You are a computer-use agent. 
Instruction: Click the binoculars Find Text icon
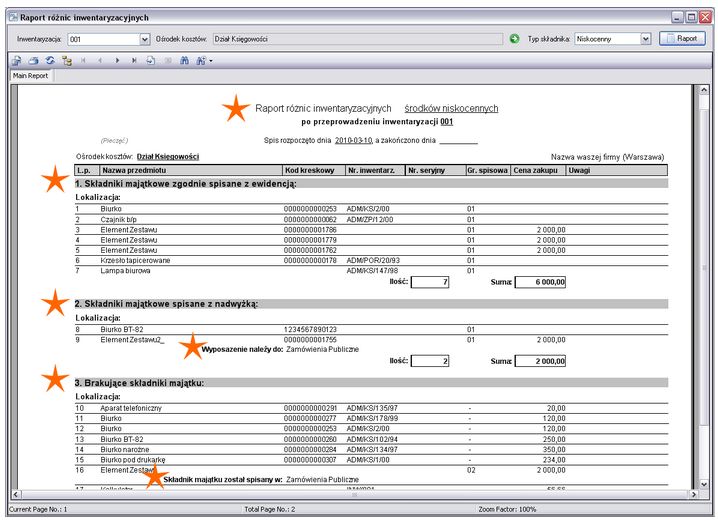[184, 61]
